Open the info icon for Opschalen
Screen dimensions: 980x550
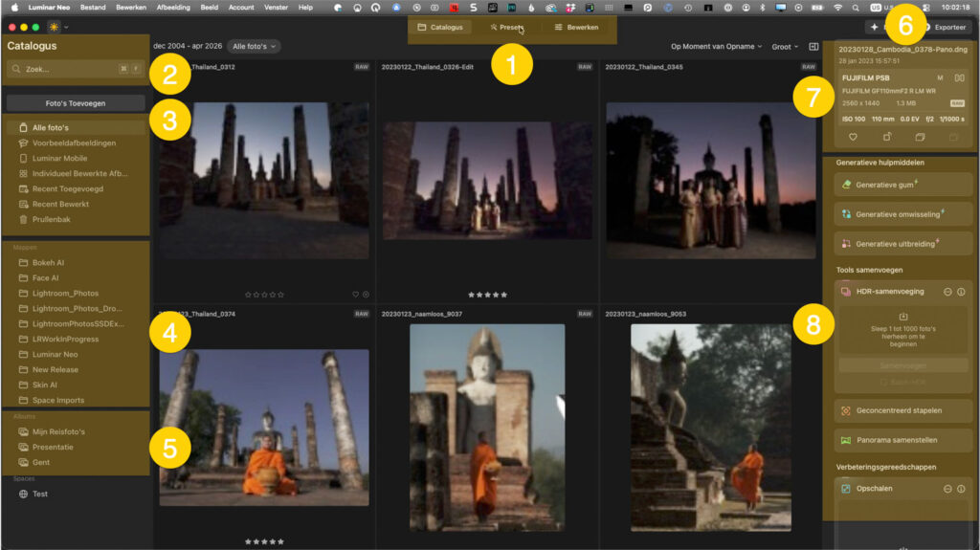961,489
